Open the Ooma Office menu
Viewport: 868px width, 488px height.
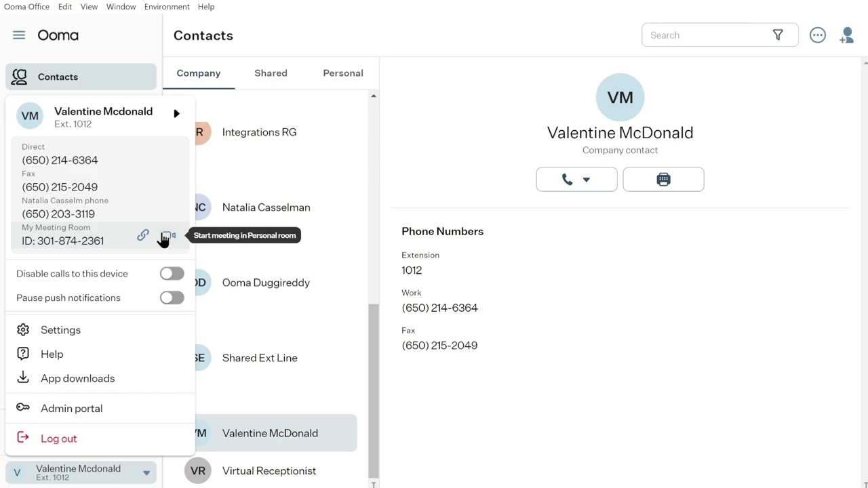pos(26,7)
